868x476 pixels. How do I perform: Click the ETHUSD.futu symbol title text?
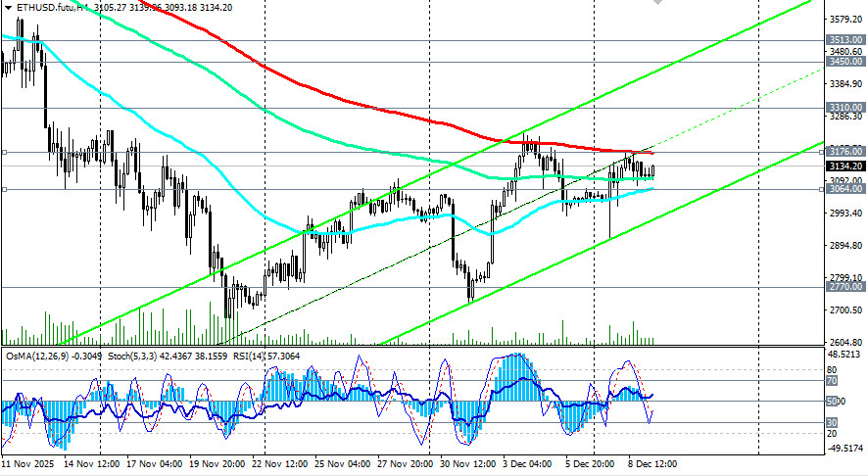coord(44,8)
